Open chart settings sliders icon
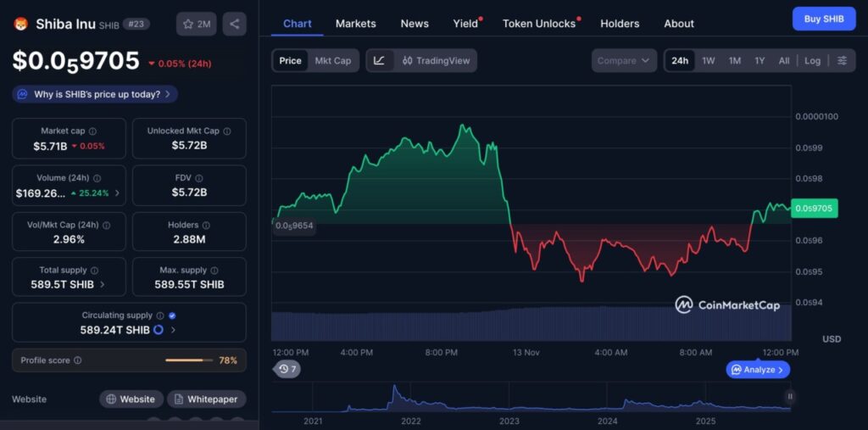The image size is (868, 430). pos(842,60)
